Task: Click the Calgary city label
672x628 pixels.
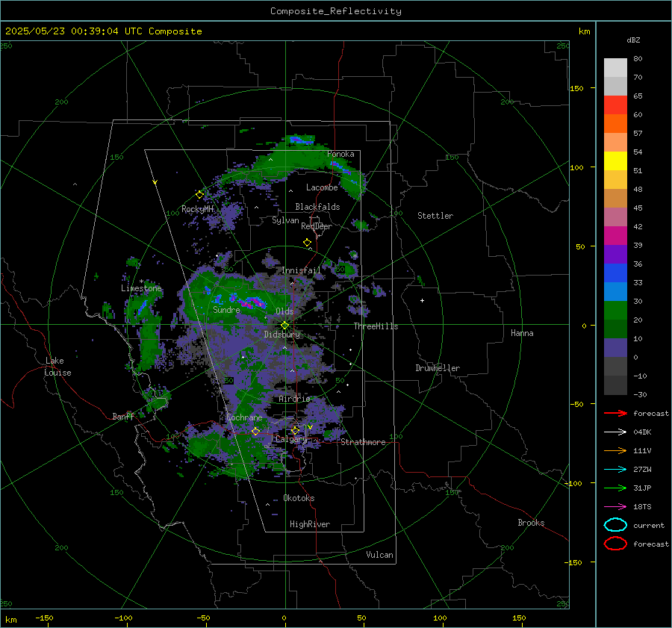Action: tap(291, 439)
